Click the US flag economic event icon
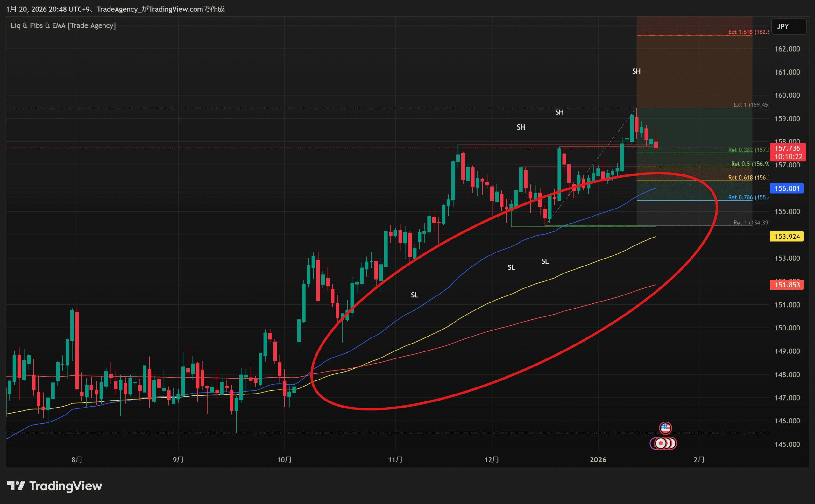Image resolution: width=815 pixels, height=504 pixels. pos(665,428)
